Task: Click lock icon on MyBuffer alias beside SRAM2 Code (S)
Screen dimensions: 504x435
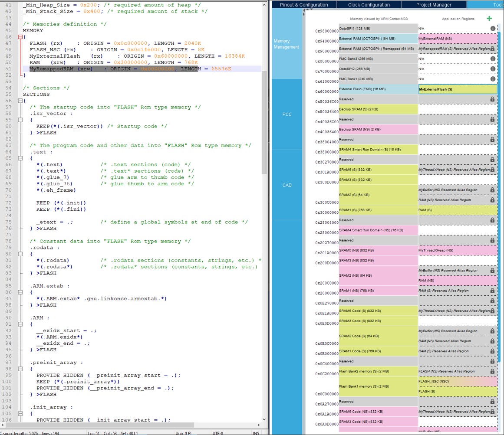Action: coord(492,331)
